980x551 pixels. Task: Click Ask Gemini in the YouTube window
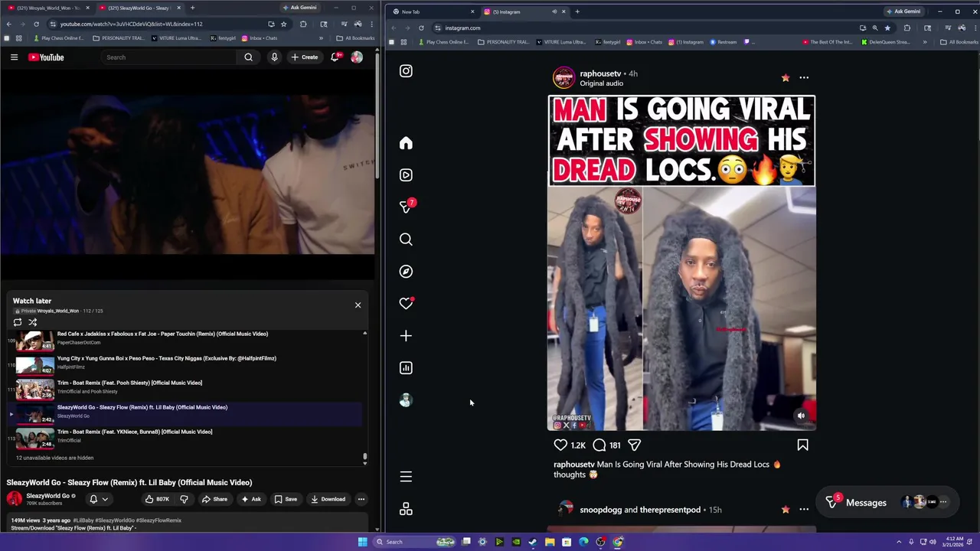click(299, 8)
